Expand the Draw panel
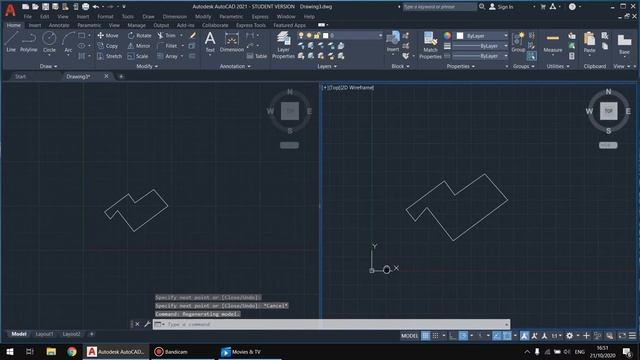The width and height of the screenshot is (640, 360). 49,66
